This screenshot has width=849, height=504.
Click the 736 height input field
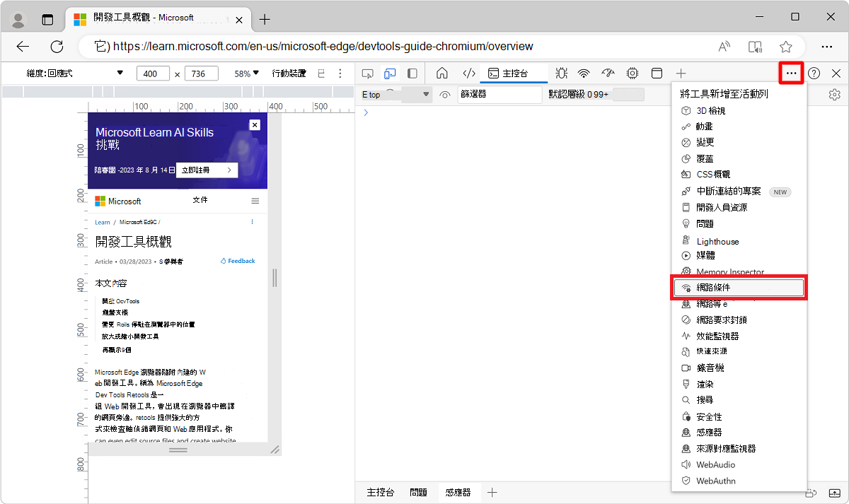click(202, 73)
